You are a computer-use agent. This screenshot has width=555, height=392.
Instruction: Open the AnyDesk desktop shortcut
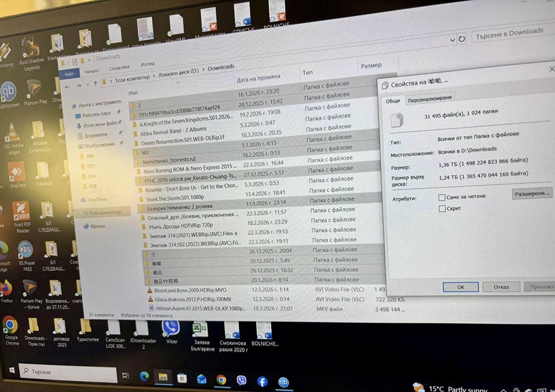17,175
